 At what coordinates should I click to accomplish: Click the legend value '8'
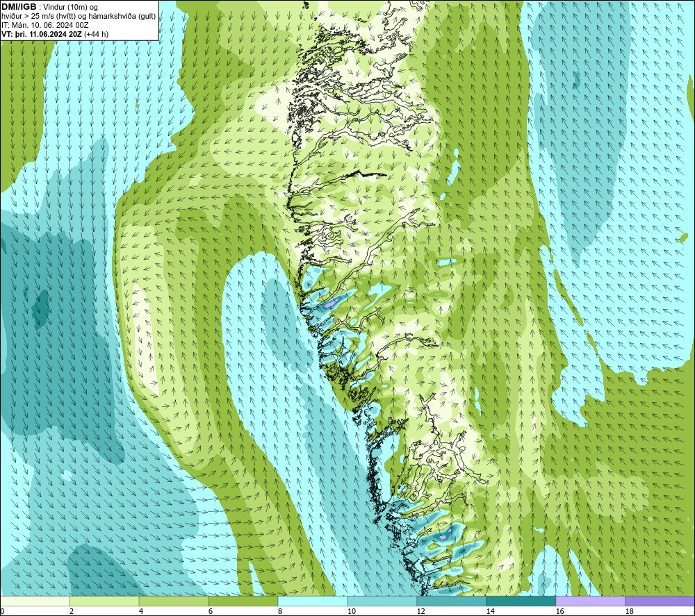(x=280, y=612)
